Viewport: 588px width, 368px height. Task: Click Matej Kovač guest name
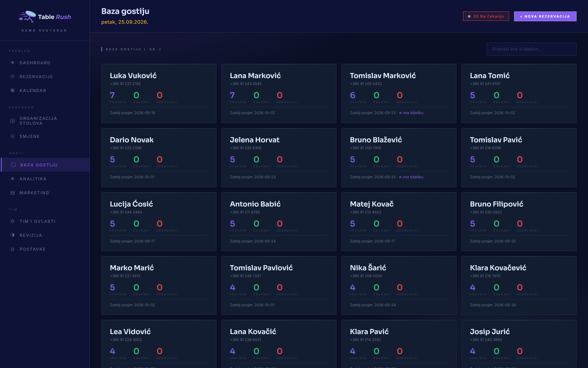click(372, 204)
